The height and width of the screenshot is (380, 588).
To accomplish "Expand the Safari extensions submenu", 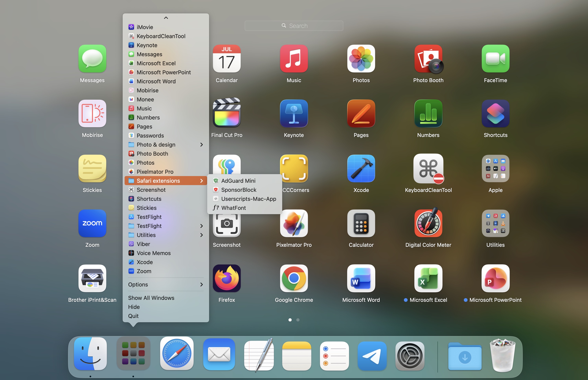I will 166,181.
